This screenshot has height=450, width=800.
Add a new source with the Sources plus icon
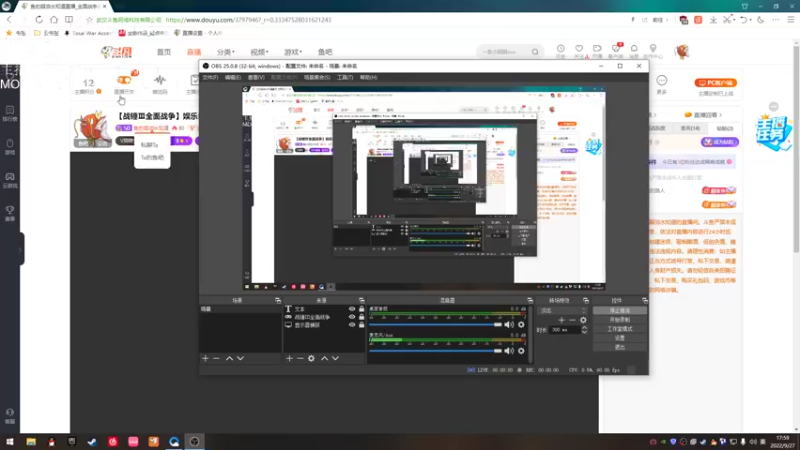[x=289, y=359]
